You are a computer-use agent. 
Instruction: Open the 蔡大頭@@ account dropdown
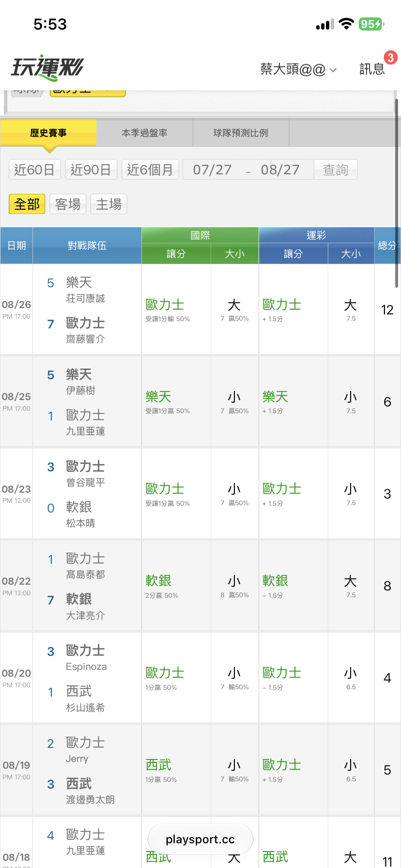(x=298, y=69)
